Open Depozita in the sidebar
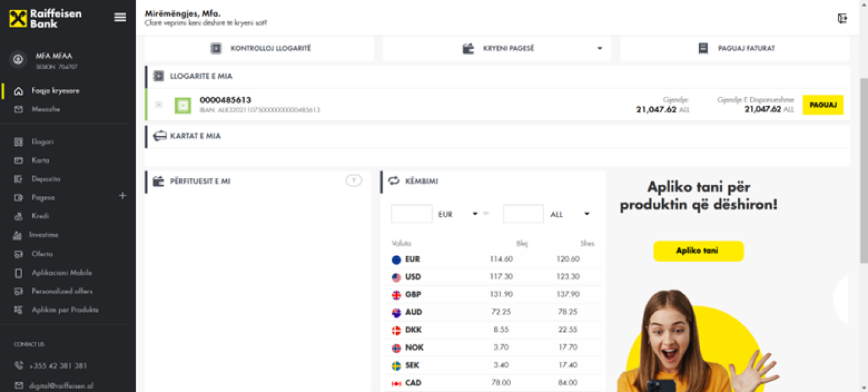 [x=46, y=179]
